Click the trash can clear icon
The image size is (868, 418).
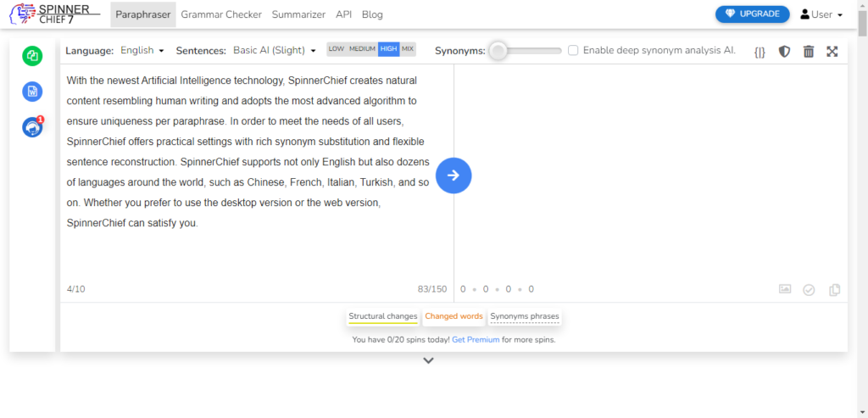[809, 52]
